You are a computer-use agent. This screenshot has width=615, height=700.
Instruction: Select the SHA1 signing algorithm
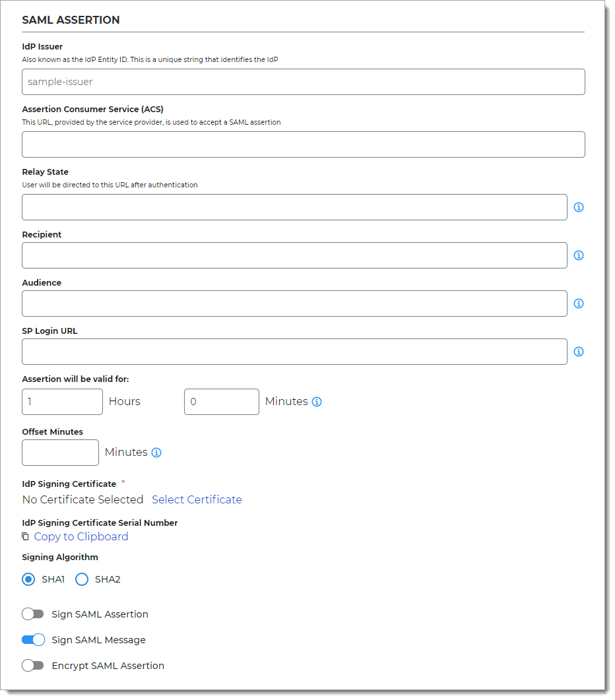[x=28, y=579]
